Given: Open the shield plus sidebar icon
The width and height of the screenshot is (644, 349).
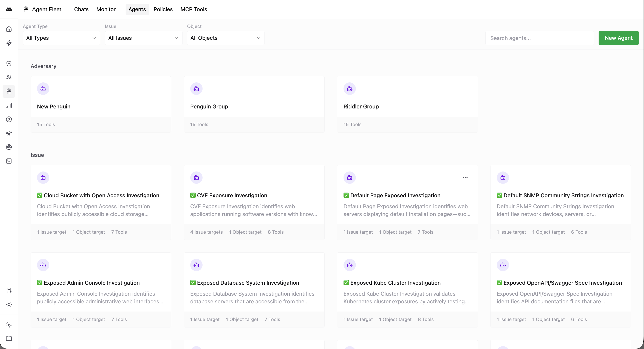Looking at the screenshot, I should pos(9,63).
